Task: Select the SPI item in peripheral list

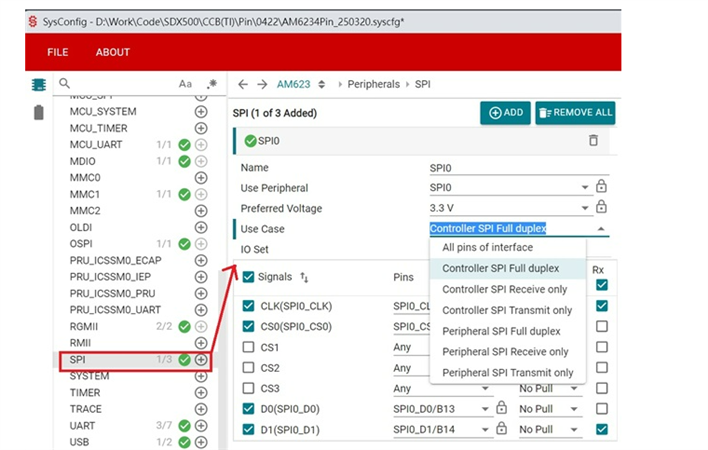Action: 77,360
